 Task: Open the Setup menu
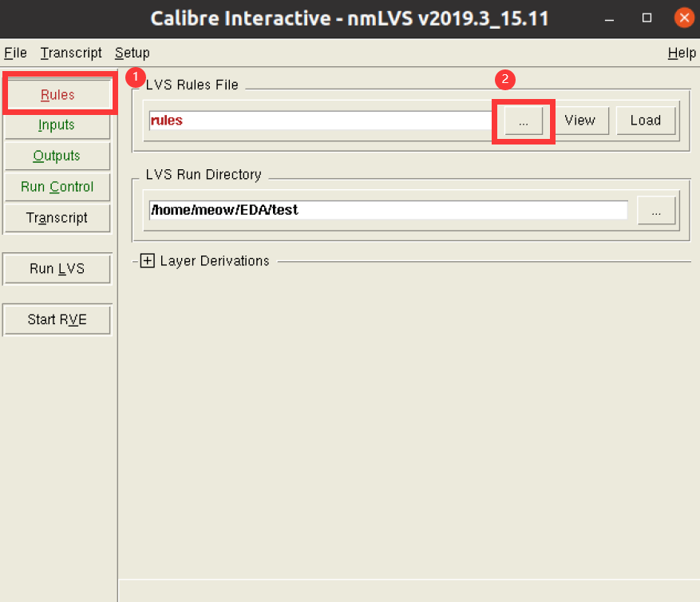(x=132, y=53)
